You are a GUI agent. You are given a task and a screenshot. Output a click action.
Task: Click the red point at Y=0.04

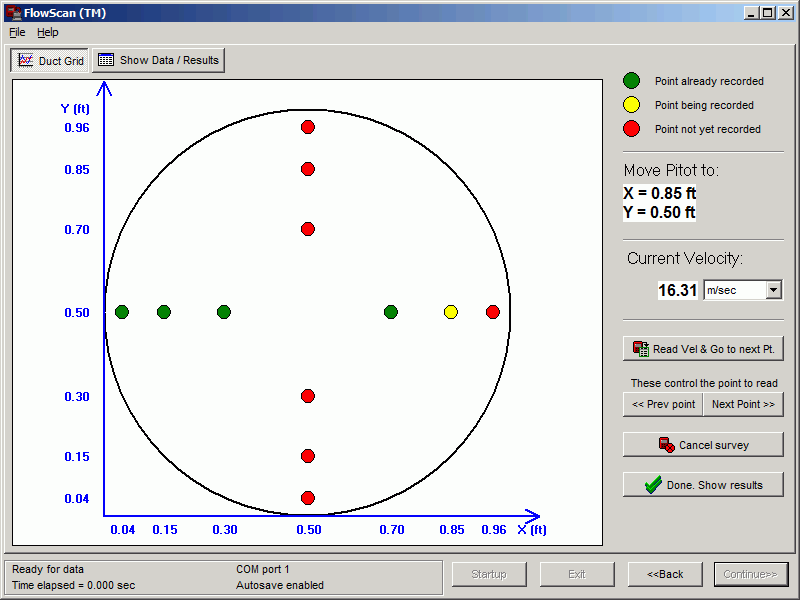click(308, 498)
